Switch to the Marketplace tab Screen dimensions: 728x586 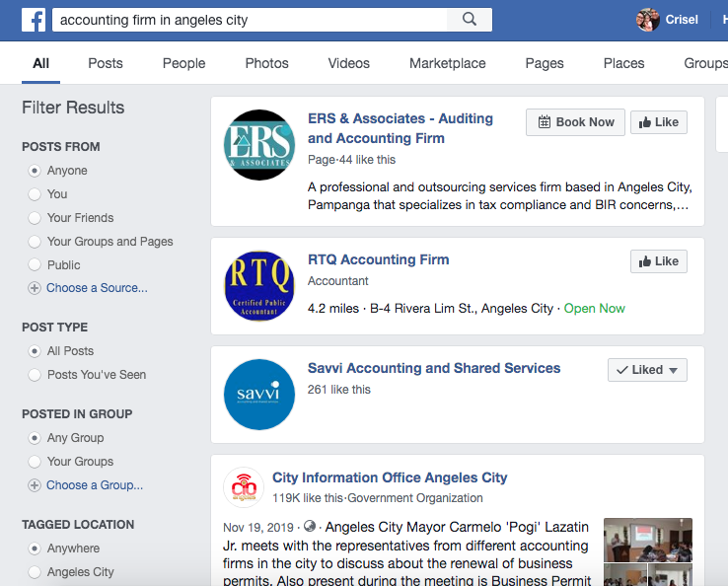[448, 63]
